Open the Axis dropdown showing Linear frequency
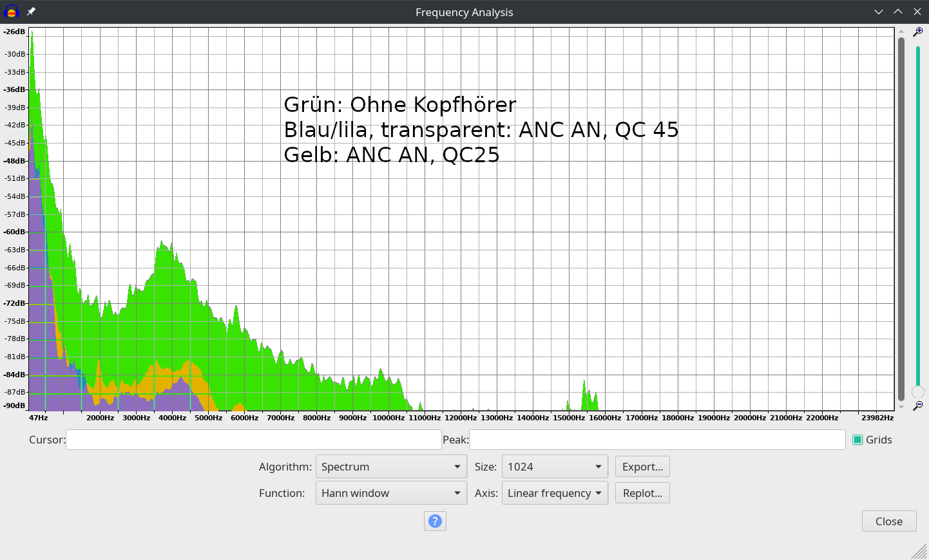 [x=555, y=493]
